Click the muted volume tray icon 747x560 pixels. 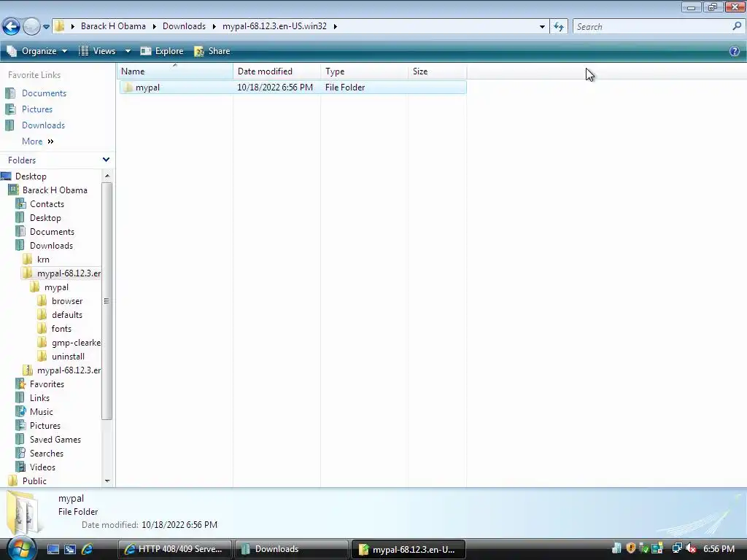coord(692,548)
